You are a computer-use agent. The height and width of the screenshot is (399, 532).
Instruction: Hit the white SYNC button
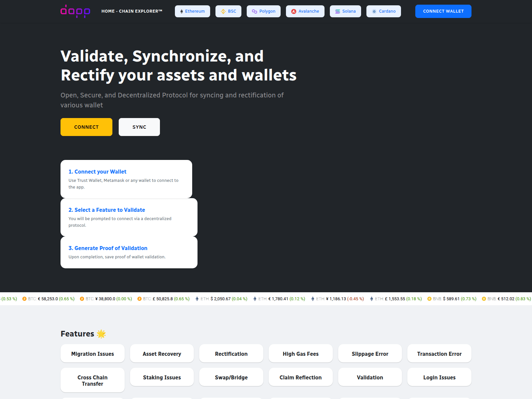(x=139, y=127)
